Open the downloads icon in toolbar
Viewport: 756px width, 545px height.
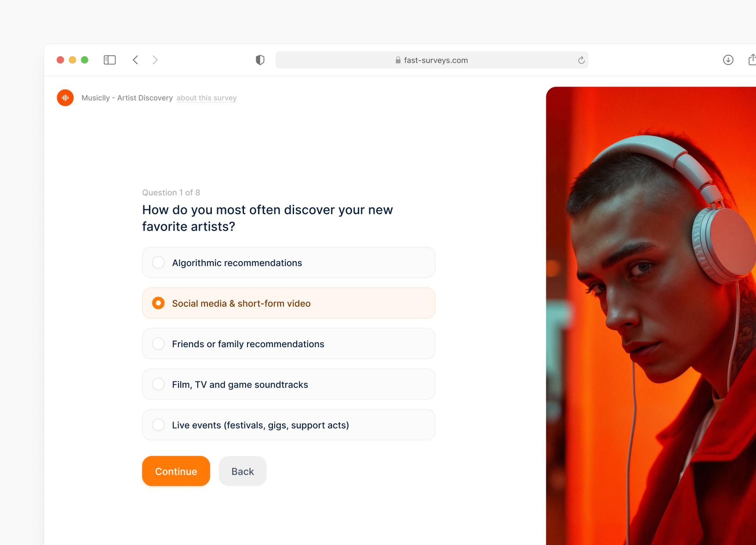(x=728, y=60)
